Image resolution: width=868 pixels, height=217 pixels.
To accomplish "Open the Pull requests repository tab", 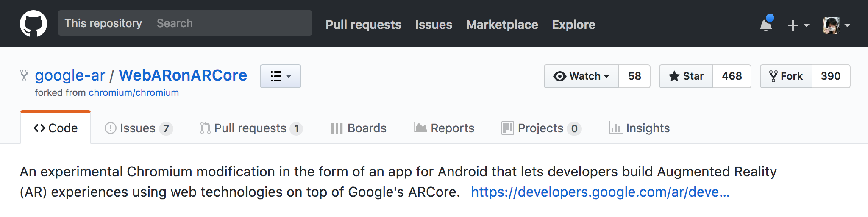I will (x=251, y=128).
